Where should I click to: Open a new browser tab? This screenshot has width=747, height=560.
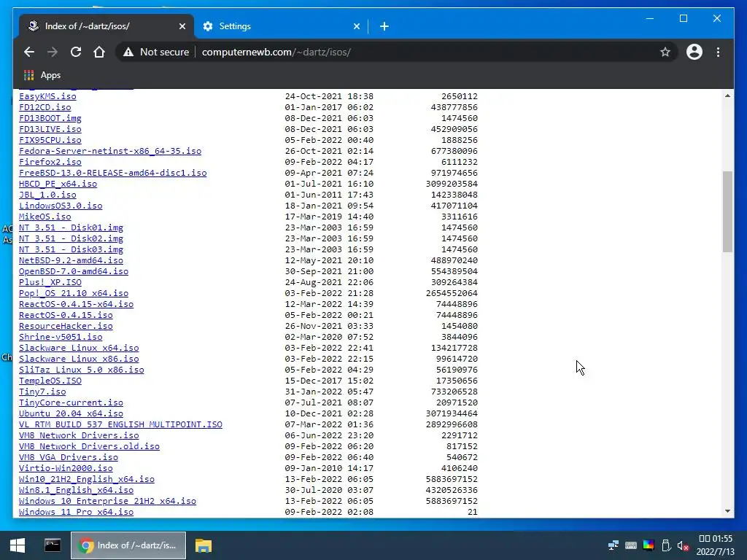(x=384, y=26)
